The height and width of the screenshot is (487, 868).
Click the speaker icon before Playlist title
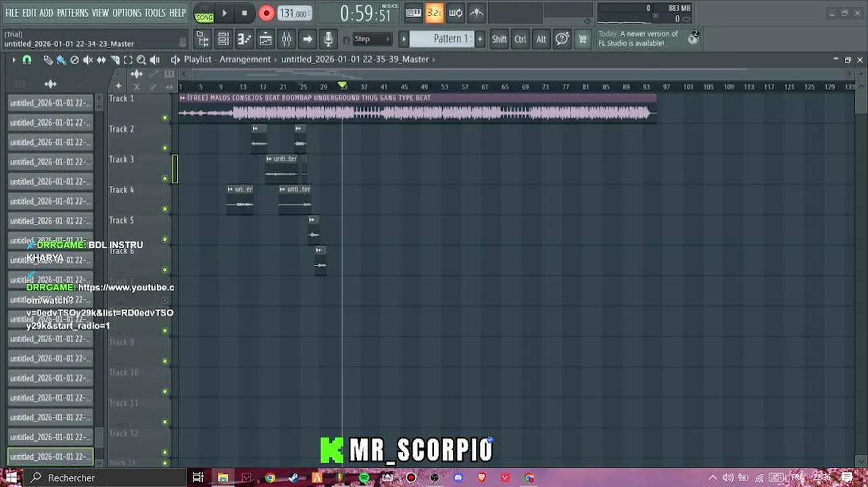(x=175, y=60)
